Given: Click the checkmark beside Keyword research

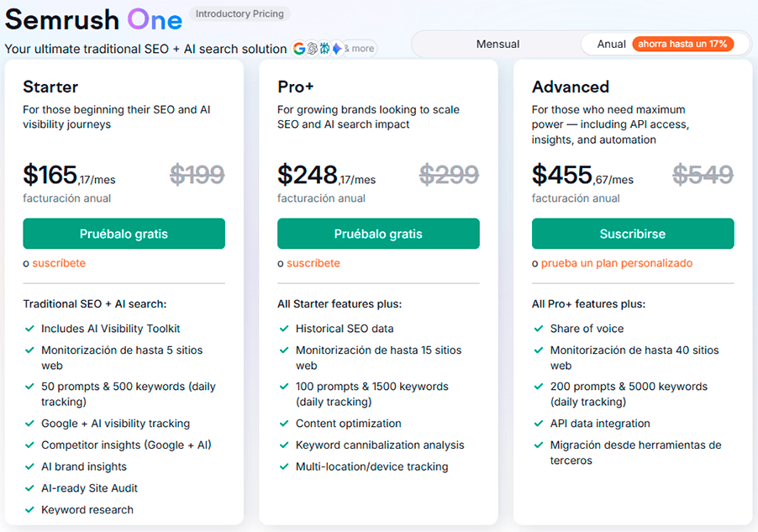Looking at the screenshot, I should click(29, 509).
